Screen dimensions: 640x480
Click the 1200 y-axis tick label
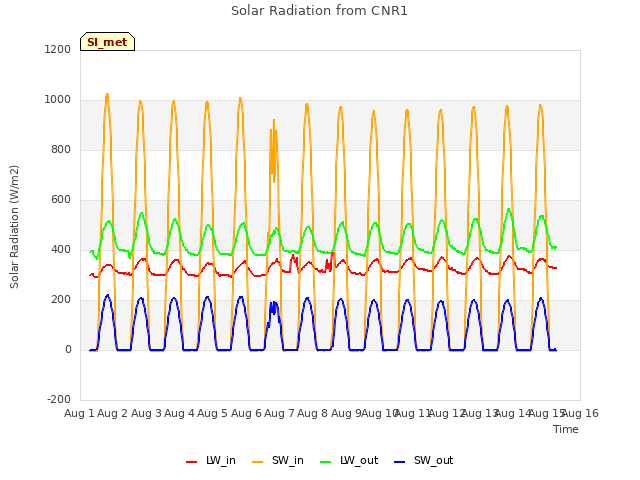(x=58, y=49)
